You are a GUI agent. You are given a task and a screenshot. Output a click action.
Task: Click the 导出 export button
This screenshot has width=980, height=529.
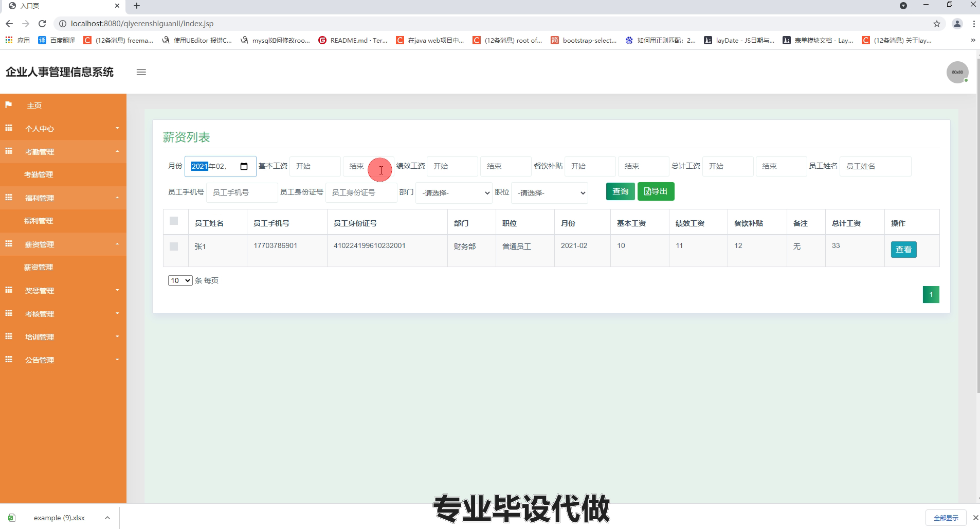[656, 191]
